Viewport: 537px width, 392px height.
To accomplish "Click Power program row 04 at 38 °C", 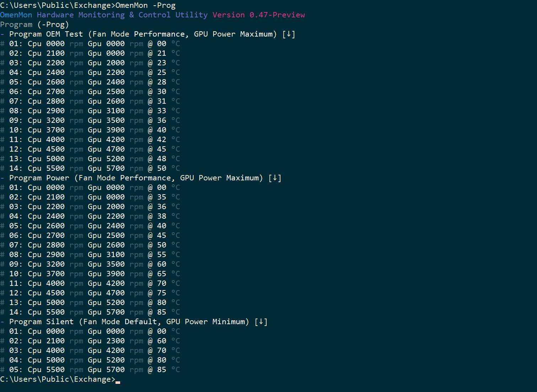I will tap(90, 216).
